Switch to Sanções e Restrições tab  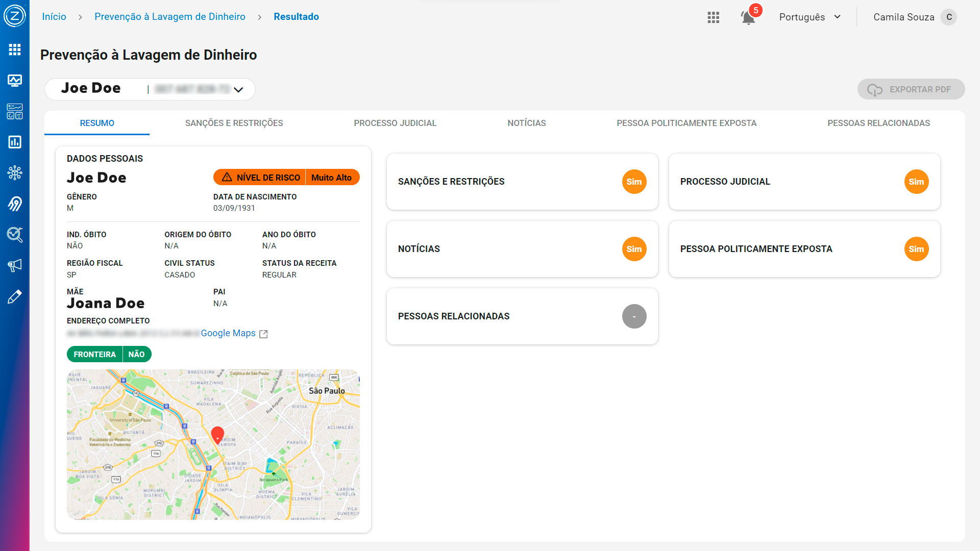[234, 123]
